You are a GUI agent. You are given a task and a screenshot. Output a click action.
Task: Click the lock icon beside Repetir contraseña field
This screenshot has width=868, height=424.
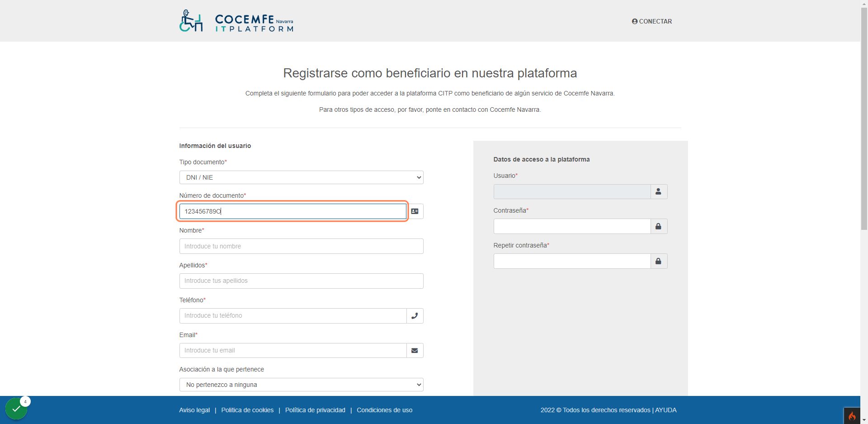coord(659,261)
